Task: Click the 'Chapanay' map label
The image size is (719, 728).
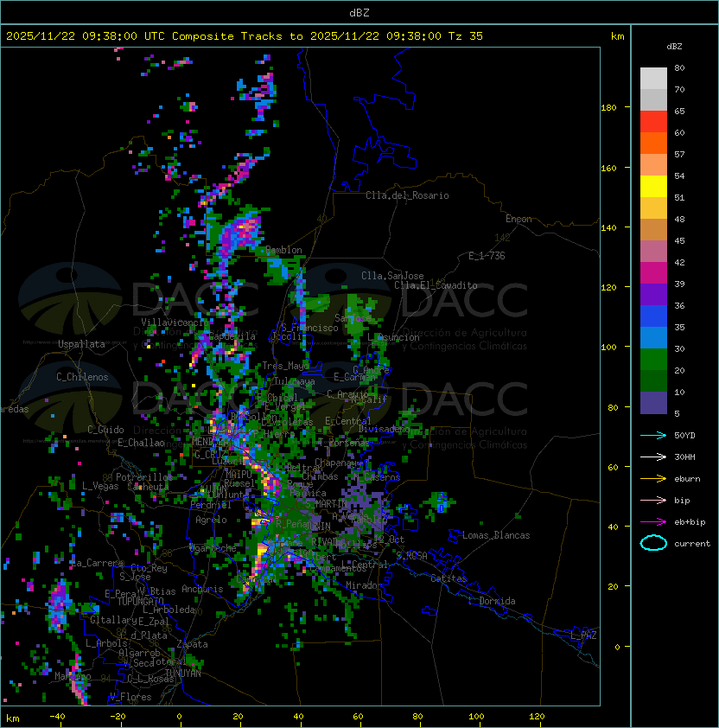Action: coord(336,463)
